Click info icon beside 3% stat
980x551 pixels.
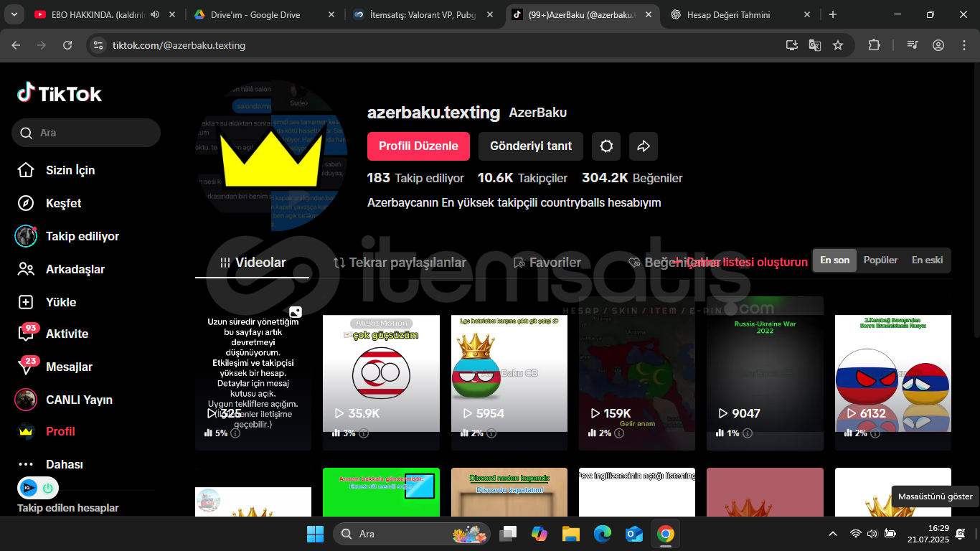coord(364,433)
